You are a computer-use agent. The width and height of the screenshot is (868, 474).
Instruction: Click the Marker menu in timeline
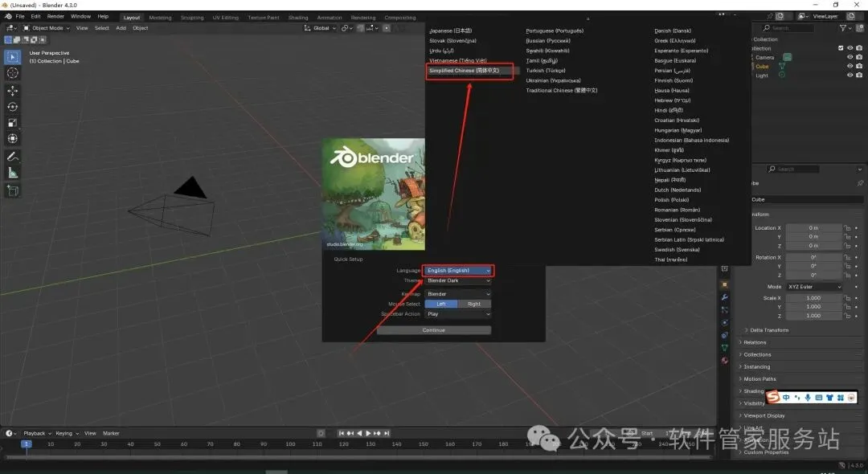[111, 433]
